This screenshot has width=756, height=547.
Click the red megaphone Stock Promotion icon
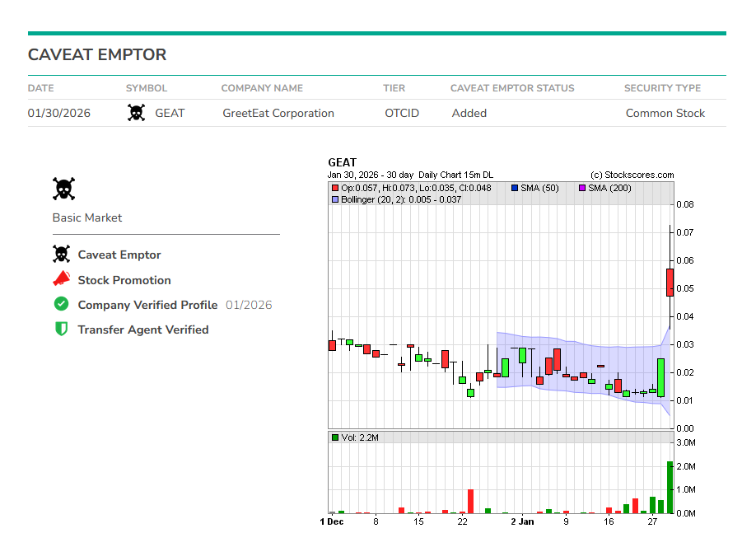[61, 278]
